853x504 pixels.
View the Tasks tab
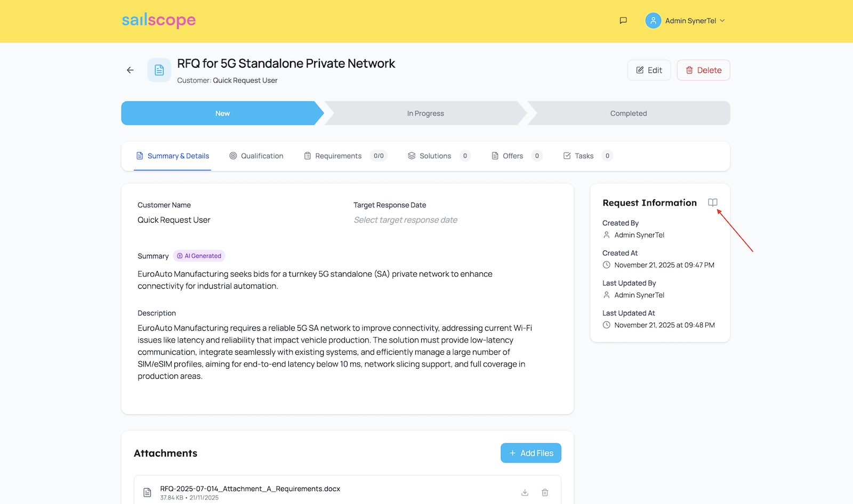(583, 156)
